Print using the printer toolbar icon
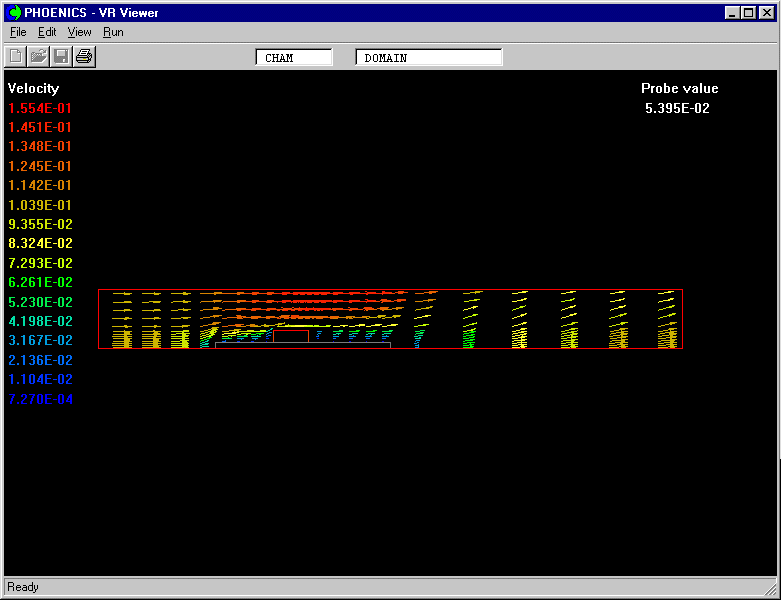 tap(84, 57)
